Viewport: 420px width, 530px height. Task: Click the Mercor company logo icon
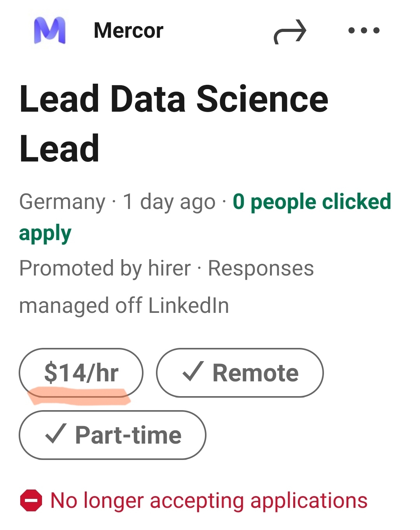pos(50,30)
